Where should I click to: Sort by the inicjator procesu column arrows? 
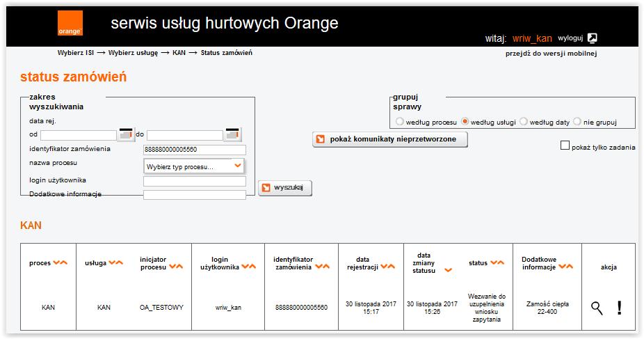point(176,267)
